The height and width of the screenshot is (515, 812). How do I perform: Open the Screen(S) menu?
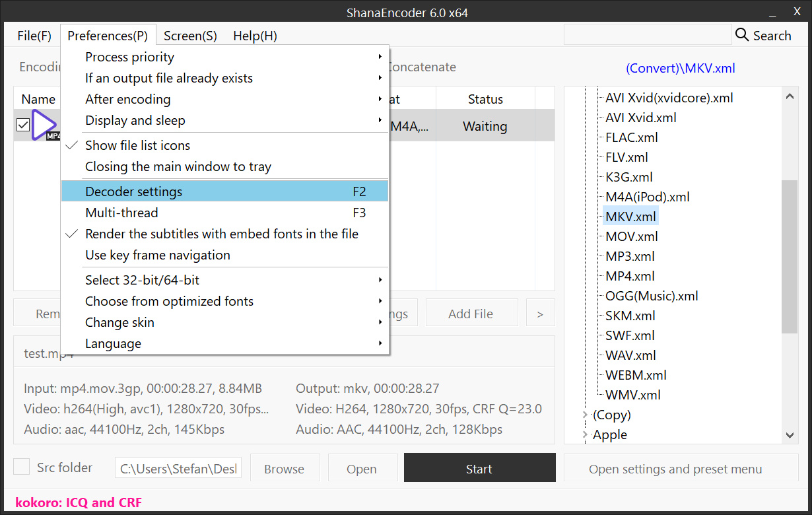(x=190, y=36)
